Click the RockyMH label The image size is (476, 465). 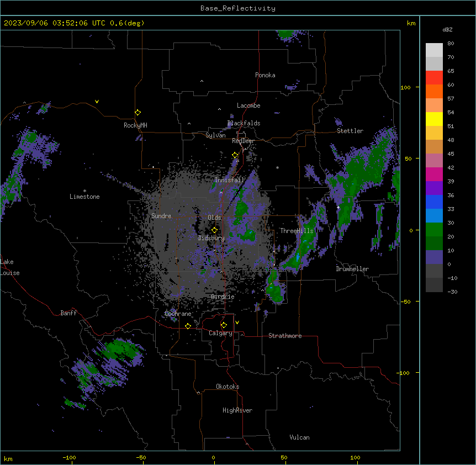(135, 125)
